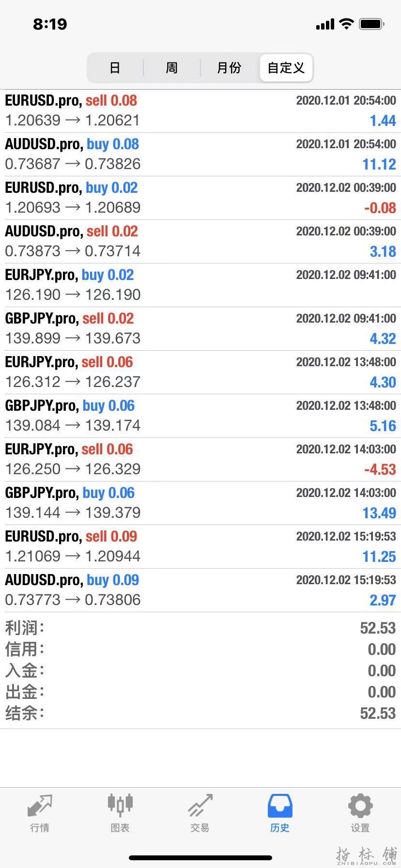The width and height of the screenshot is (401, 868).
Task: Select the 自定义 custom period segment
Action: (286, 68)
